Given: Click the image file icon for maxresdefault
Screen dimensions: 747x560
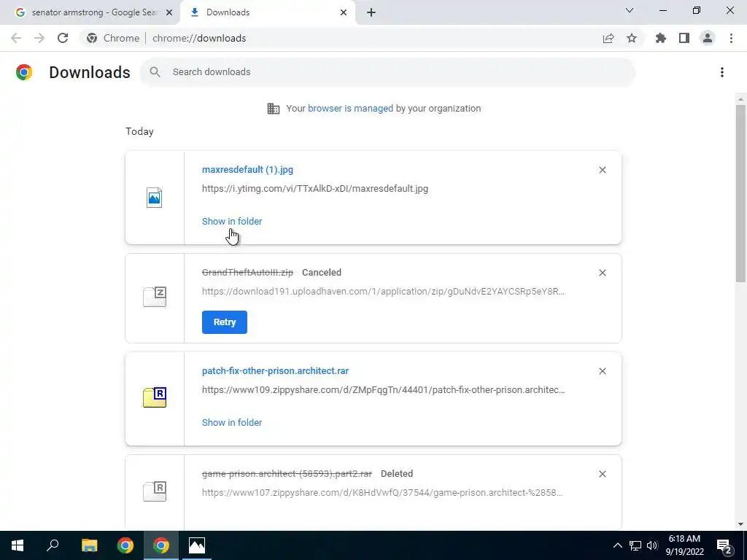Looking at the screenshot, I should pyautogui.click(x=155, y=198).
